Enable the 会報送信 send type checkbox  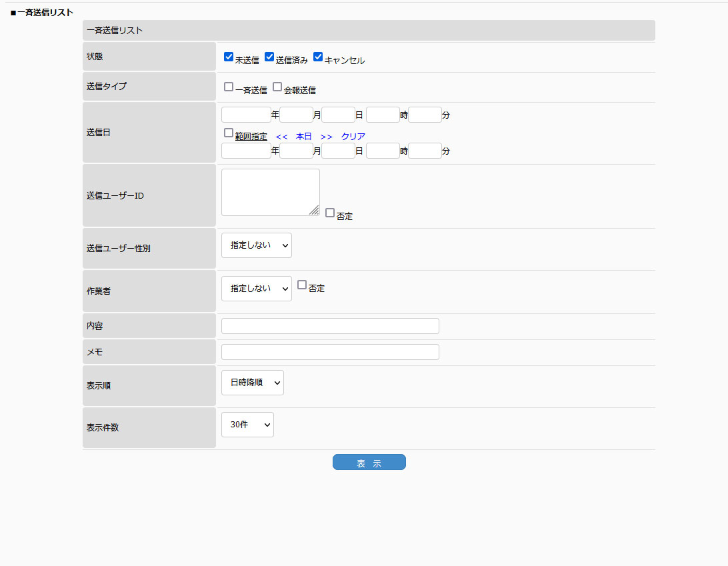click(277, 87)
